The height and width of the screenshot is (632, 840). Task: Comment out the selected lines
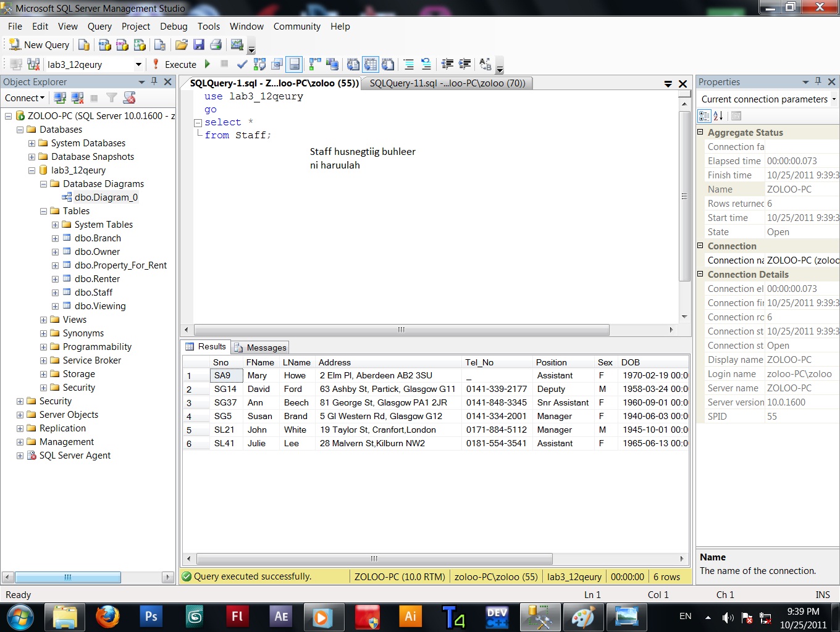point(408,64)
